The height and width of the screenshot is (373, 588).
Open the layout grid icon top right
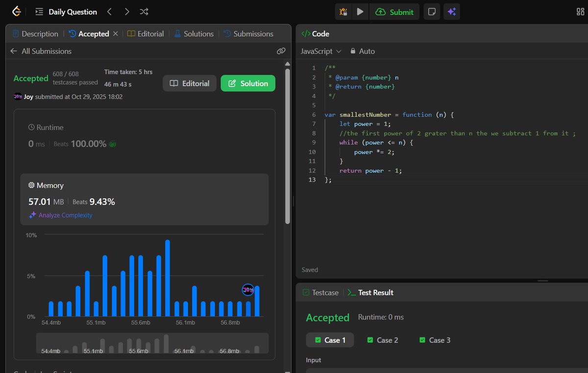coord(580,11)
